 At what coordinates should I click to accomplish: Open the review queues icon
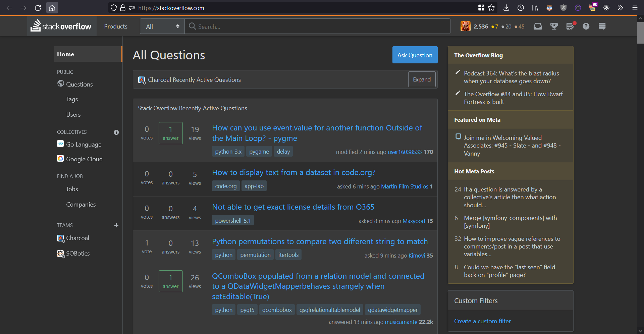571,26
